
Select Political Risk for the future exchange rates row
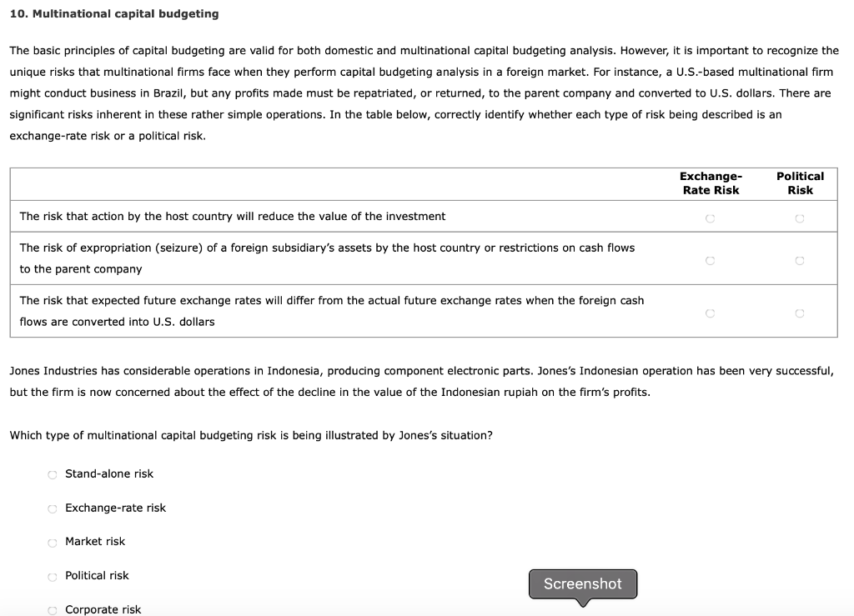[x=799, y=313]
